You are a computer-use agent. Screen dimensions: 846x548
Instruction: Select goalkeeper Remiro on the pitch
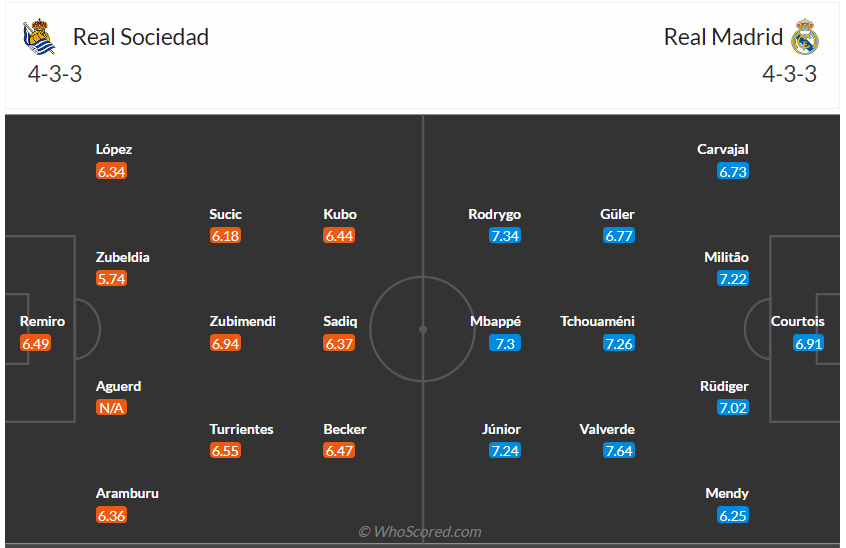click(x=42, y=322)
